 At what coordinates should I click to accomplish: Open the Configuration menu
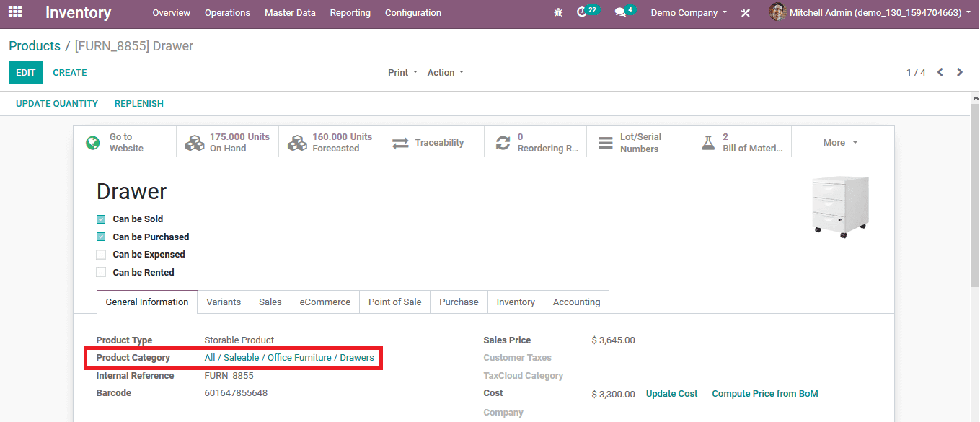pyautogui.click(x=413, y=13)
